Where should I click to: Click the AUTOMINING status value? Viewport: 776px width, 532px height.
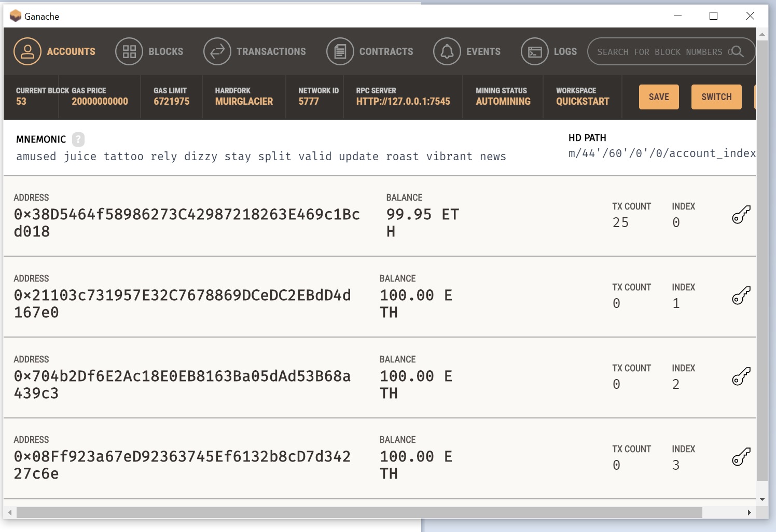[x=503, y=102]
